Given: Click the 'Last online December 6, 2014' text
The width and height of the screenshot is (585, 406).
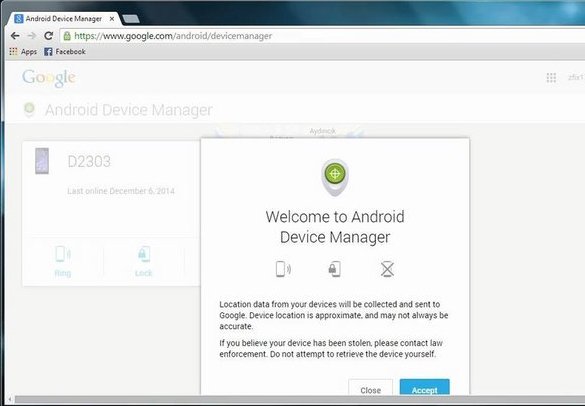Looking at the screenshot, I should tap(121, 191).
